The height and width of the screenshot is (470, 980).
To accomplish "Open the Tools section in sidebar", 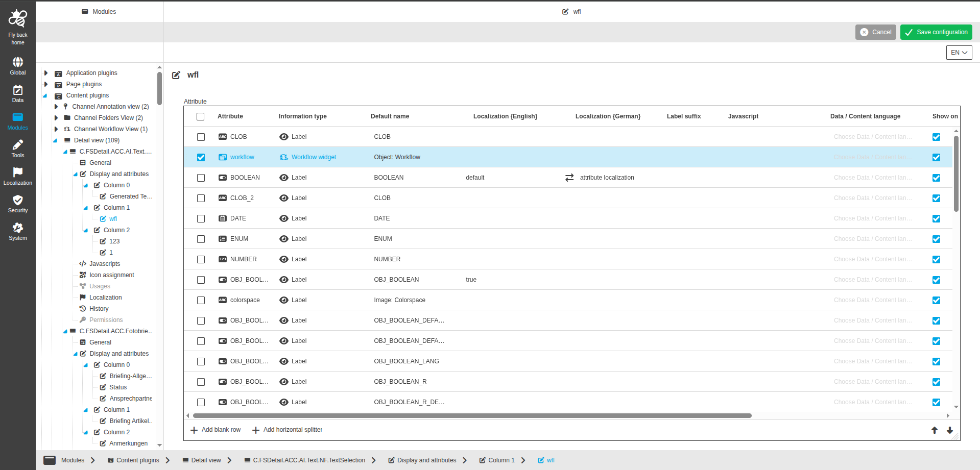I will click(x=18, y=149).
